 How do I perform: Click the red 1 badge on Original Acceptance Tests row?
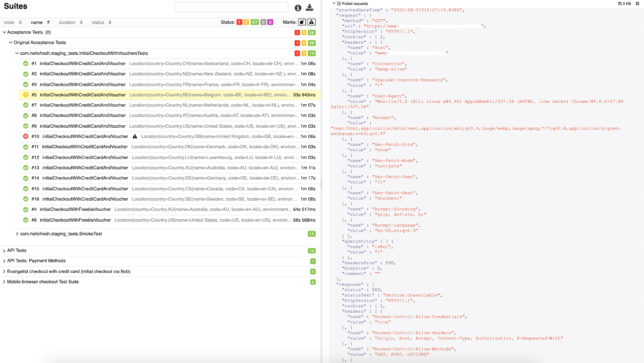(x=297, y=43)
